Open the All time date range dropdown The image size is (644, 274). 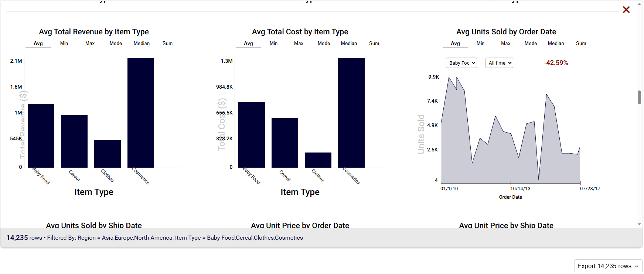[499, 63]
